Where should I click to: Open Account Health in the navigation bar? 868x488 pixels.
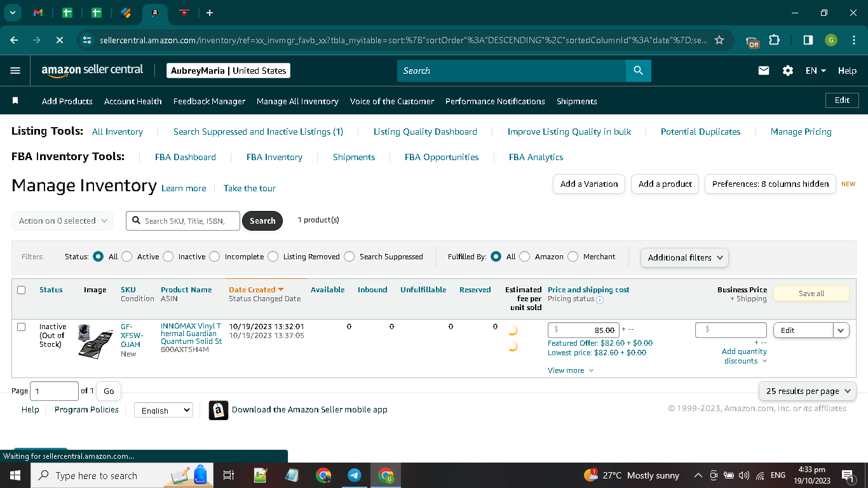pyautogui.click(x=133, y=101)
